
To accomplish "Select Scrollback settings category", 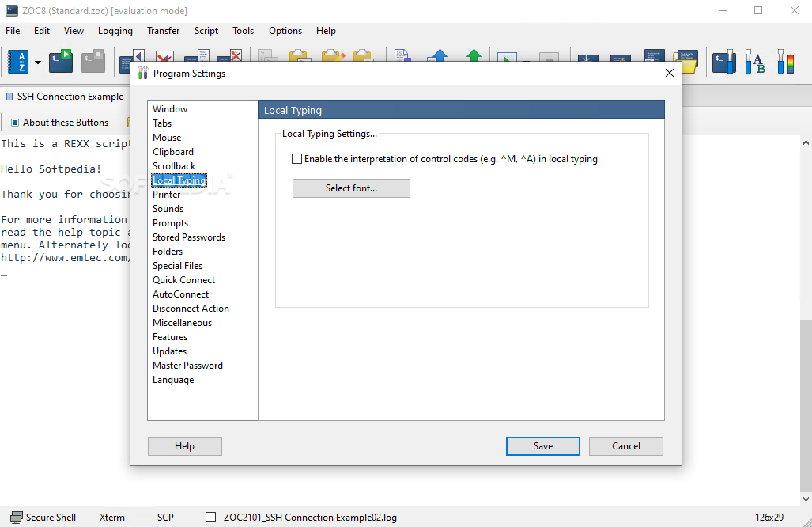I will 174,166.
